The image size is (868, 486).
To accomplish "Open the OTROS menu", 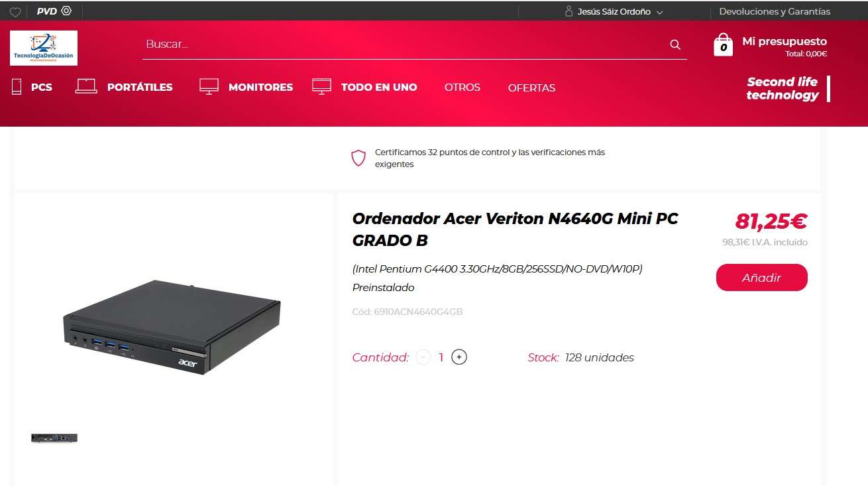I will [462, 88].
